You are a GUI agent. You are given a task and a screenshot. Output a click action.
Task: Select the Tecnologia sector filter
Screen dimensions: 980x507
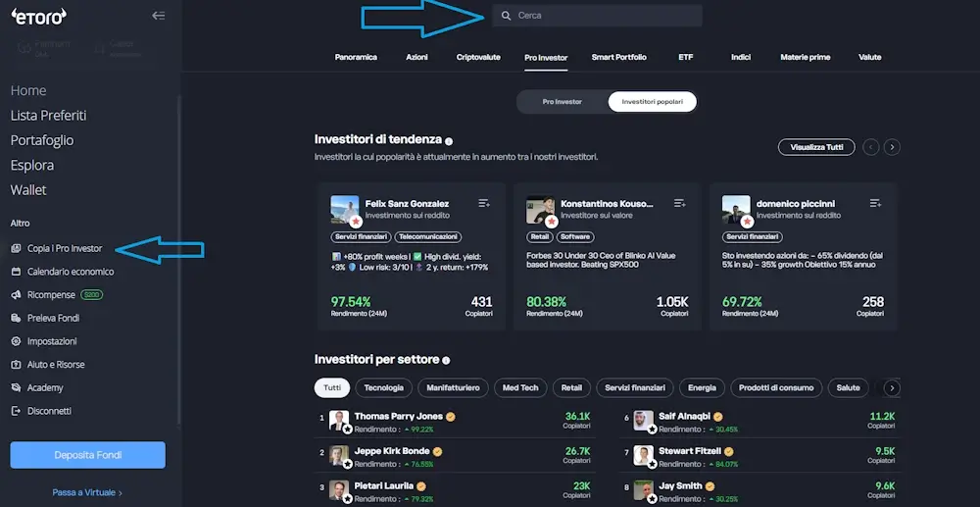coord(383,387)
